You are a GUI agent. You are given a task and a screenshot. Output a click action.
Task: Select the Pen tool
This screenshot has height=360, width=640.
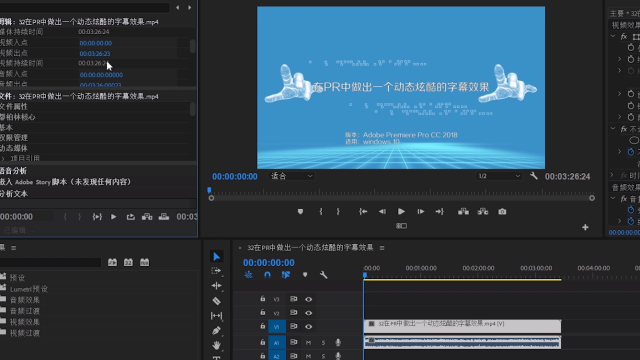point(216,331)
